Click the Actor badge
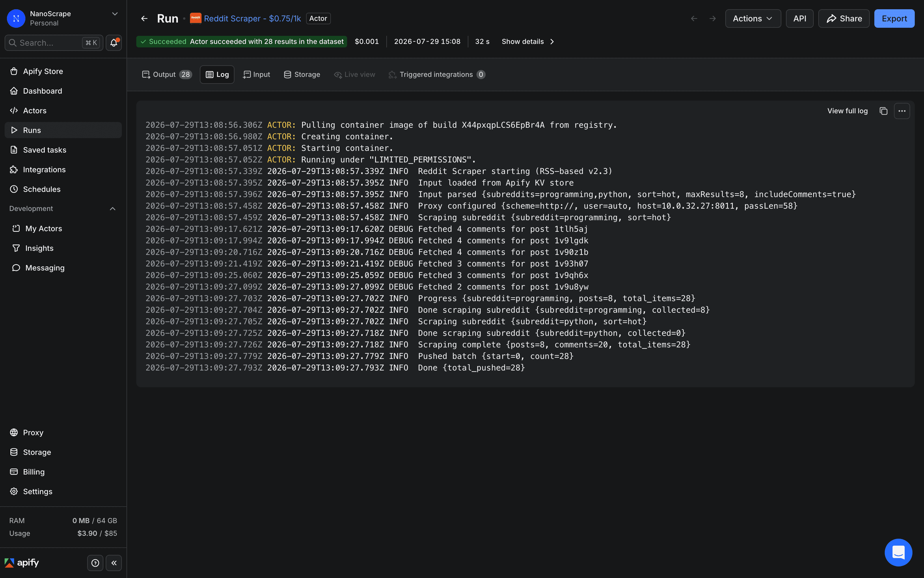The width and height of the screenshot is (924, 578). pyautogui.click(x=318, y=18)
